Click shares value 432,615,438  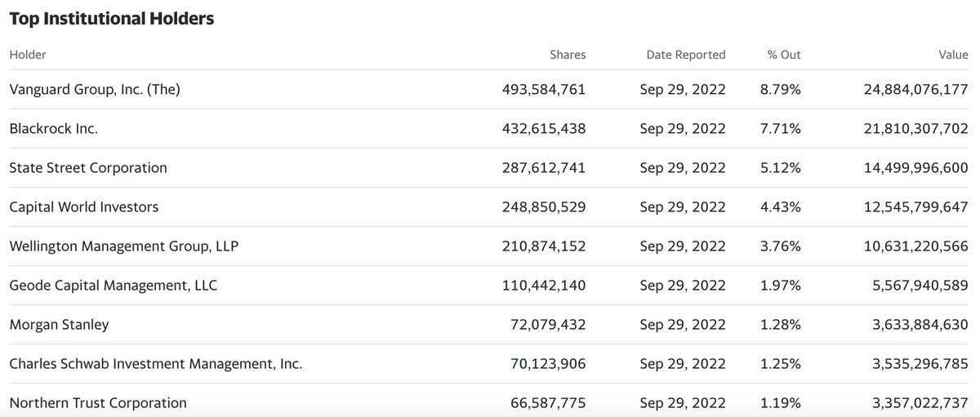[x=544, y=129]
